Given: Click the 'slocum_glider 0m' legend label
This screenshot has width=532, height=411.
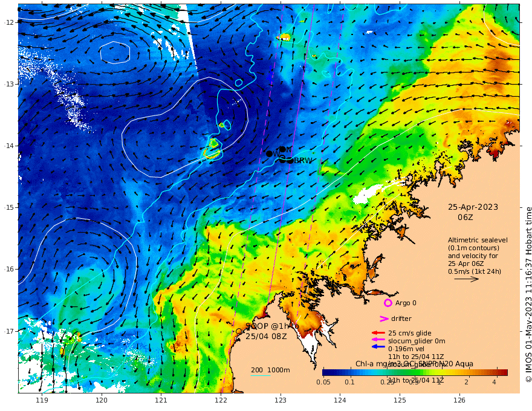Looking at the screenshot, I should (417, 341).
